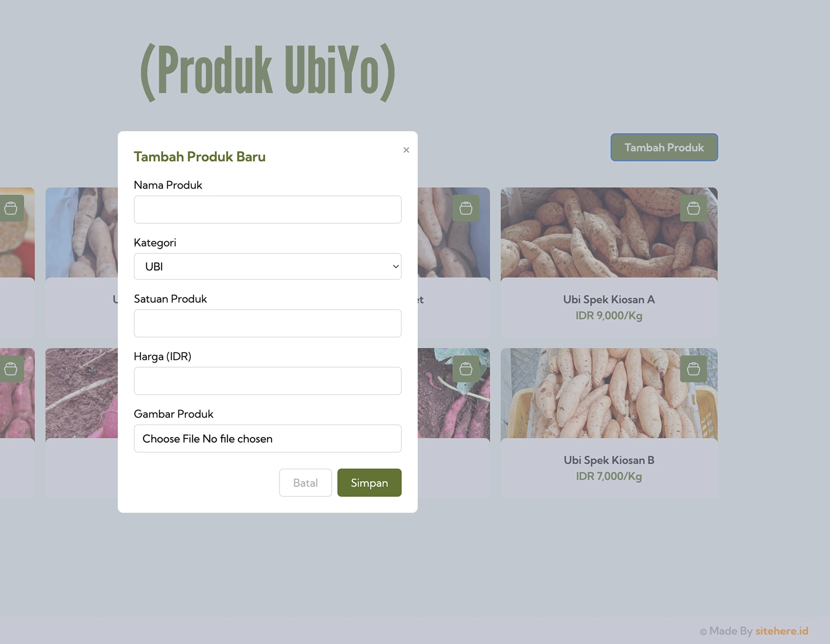Click into the Harga (IDR) field

click(267, 381)
